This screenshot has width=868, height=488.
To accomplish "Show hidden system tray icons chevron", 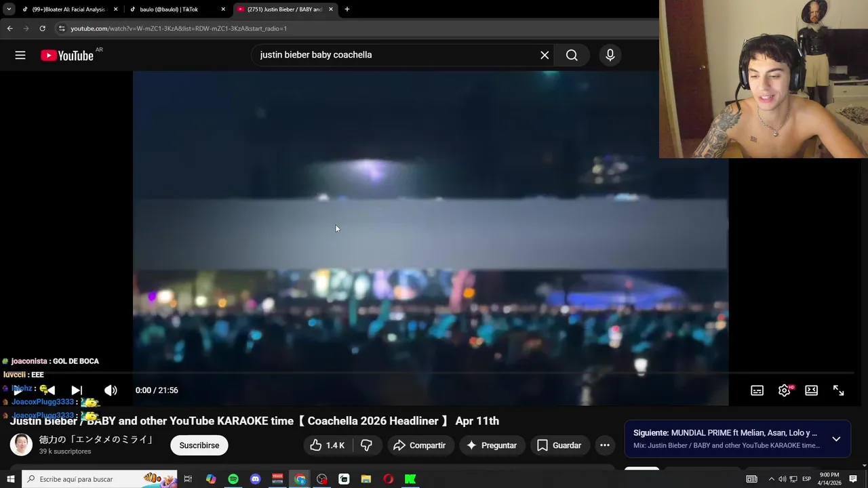I will (771, 479).
